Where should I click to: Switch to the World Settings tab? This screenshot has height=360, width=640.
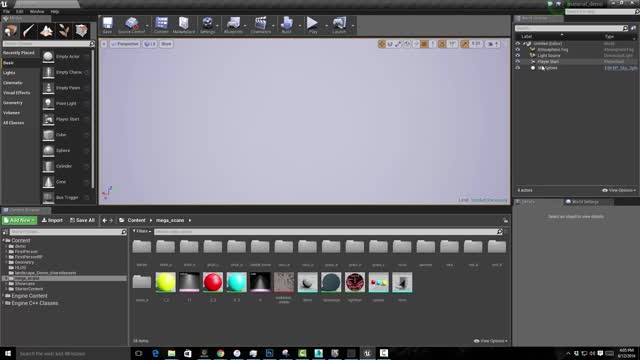(x=584, y=202)
